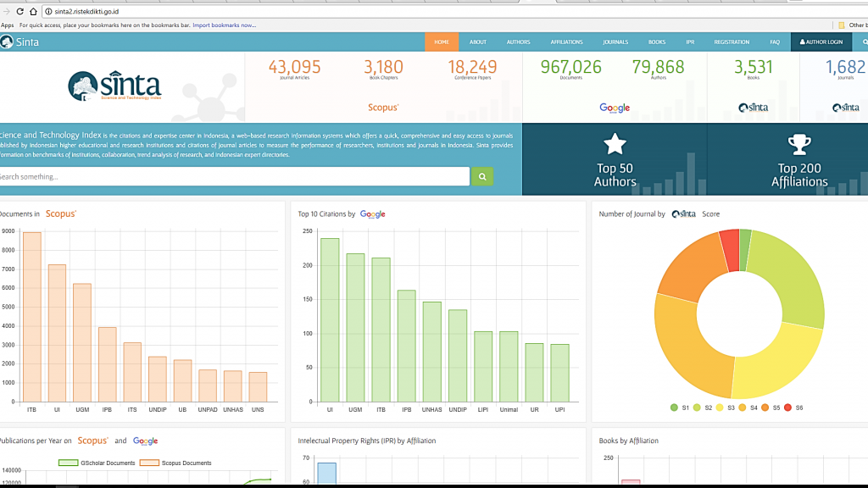Image resolution: width=868 pixels, height=488 pixels.
Task: Open Top 200 Affiliations trophy icon
Action: [x=799, y=144]
